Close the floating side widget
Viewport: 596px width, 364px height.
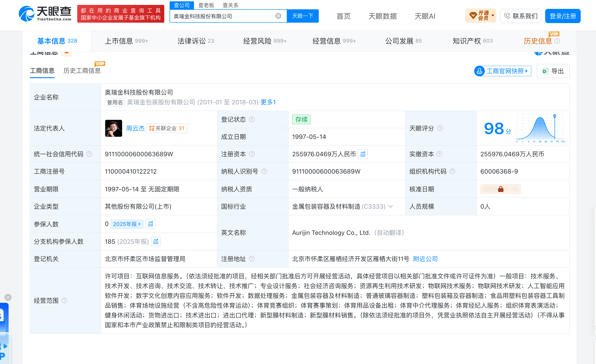[x=8, y=297]
